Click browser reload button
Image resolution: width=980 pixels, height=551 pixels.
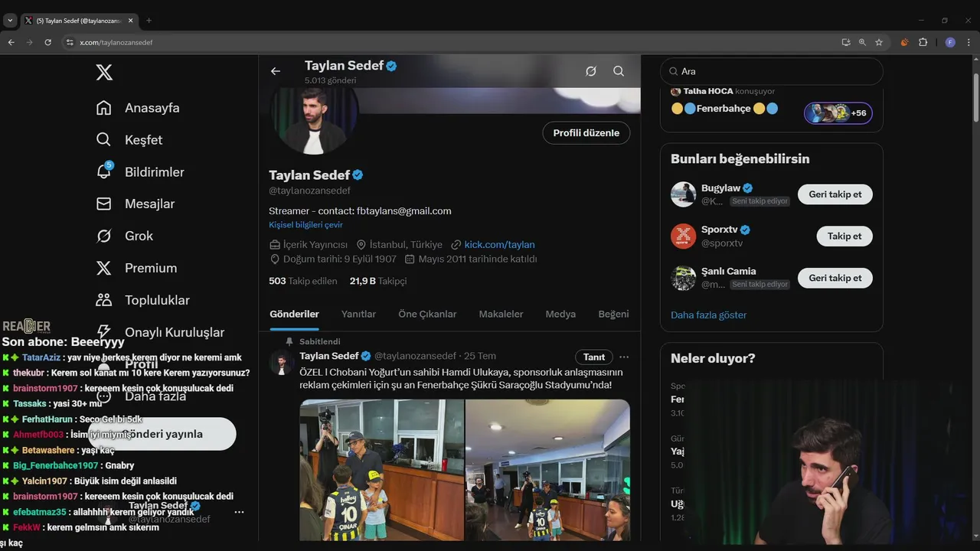[x=47, y=43]
